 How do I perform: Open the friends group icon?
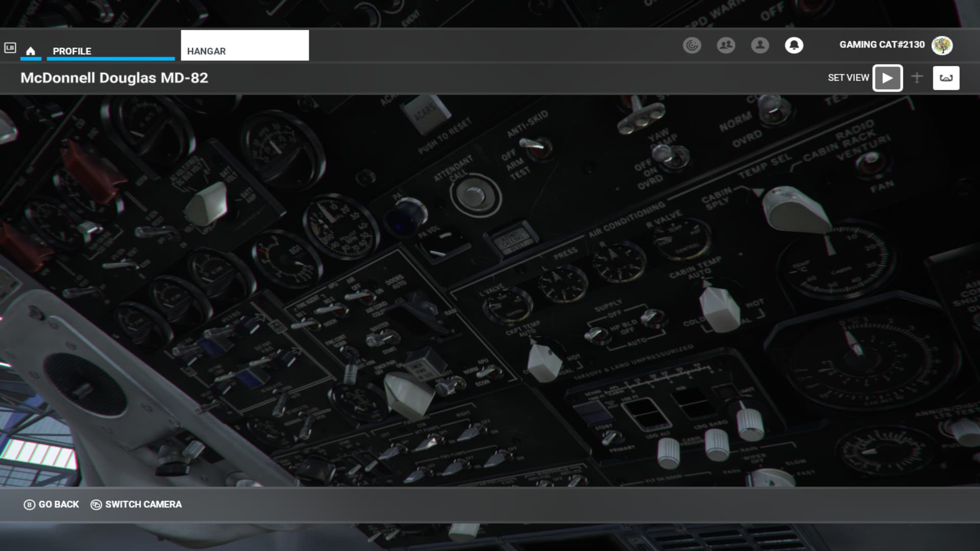[726, 45]
